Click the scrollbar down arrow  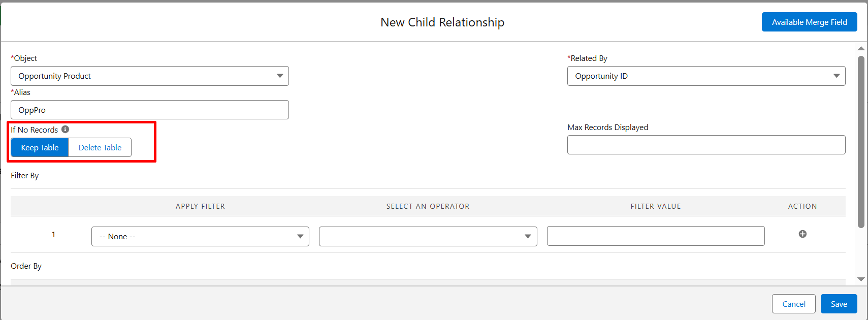point(861,279)
